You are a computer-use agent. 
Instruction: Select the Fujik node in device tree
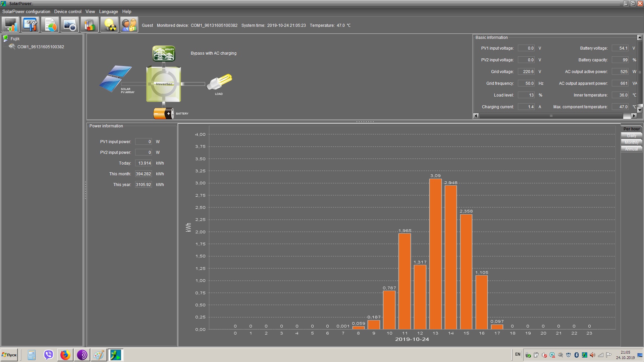(x=15, y=39)
